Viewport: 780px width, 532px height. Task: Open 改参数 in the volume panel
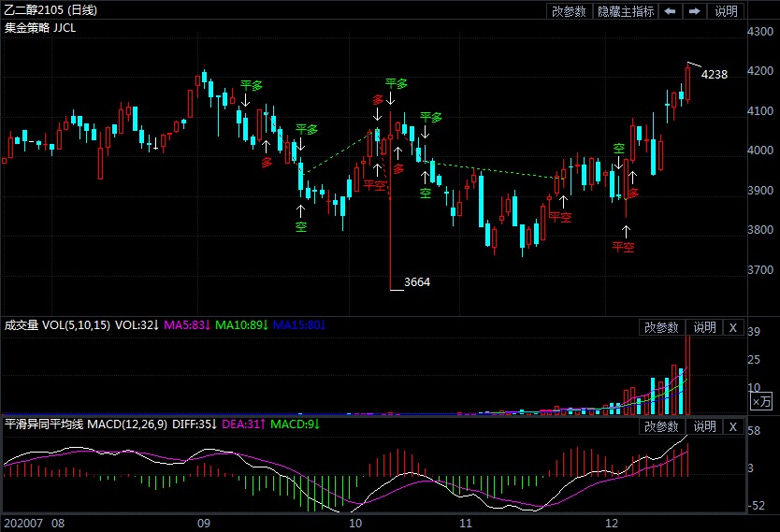click(x=661, y=327)
